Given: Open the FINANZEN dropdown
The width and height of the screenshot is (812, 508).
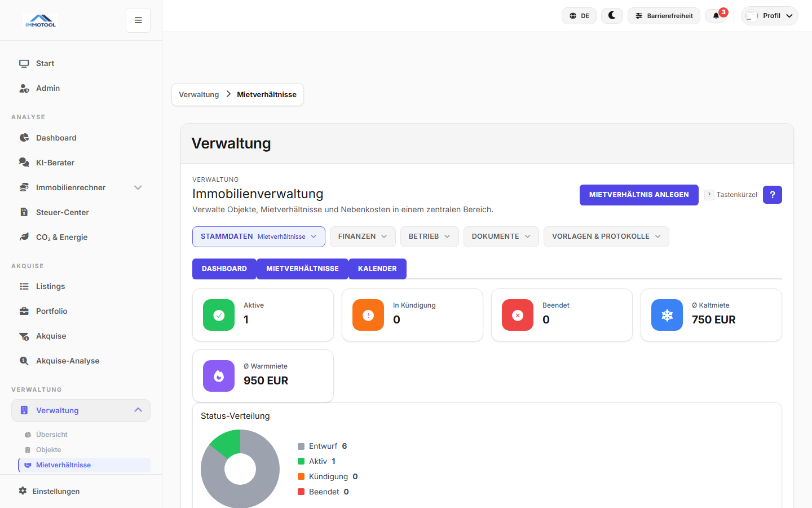Looking at the screenshot, I should click(363, 236).
